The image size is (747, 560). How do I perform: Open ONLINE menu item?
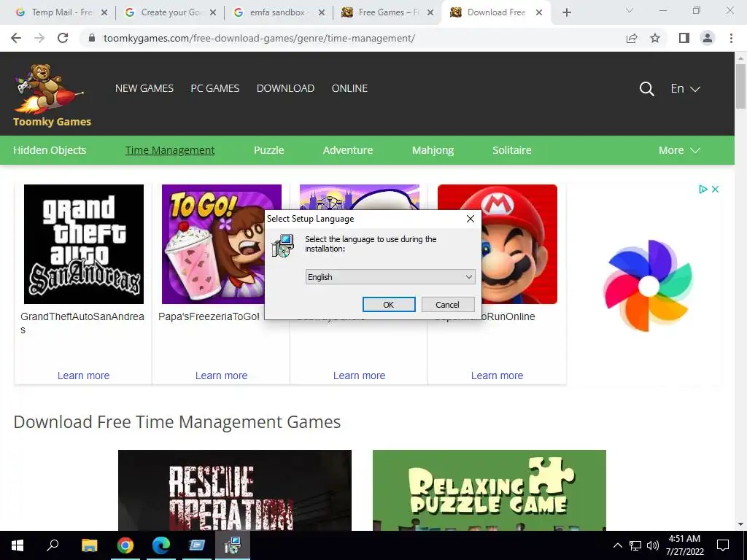pos(349,88)
